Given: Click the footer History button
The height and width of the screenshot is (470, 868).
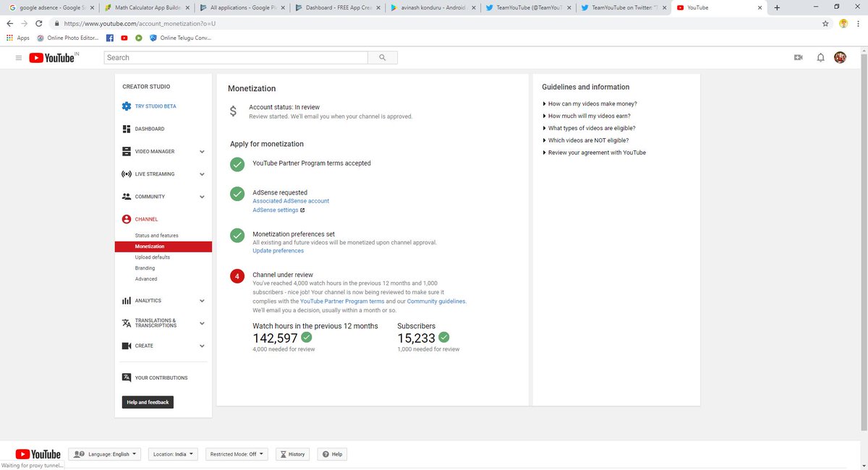Looking at the screenshot, I should (x=292, y=454).
